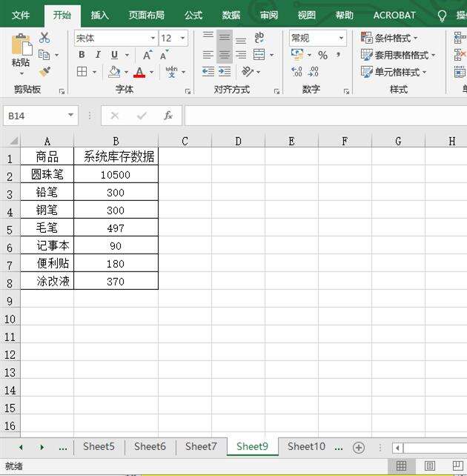Open 条件格式 conditional formatting

[389, 39]
